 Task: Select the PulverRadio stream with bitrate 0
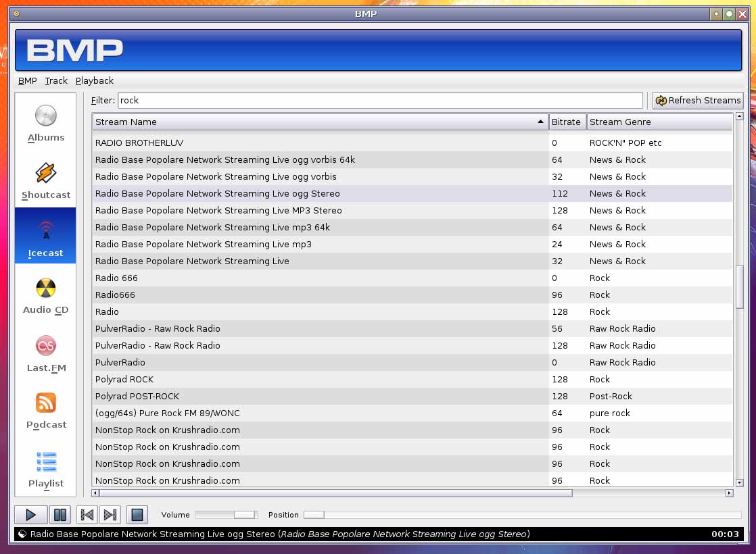[x=412, y=361]
